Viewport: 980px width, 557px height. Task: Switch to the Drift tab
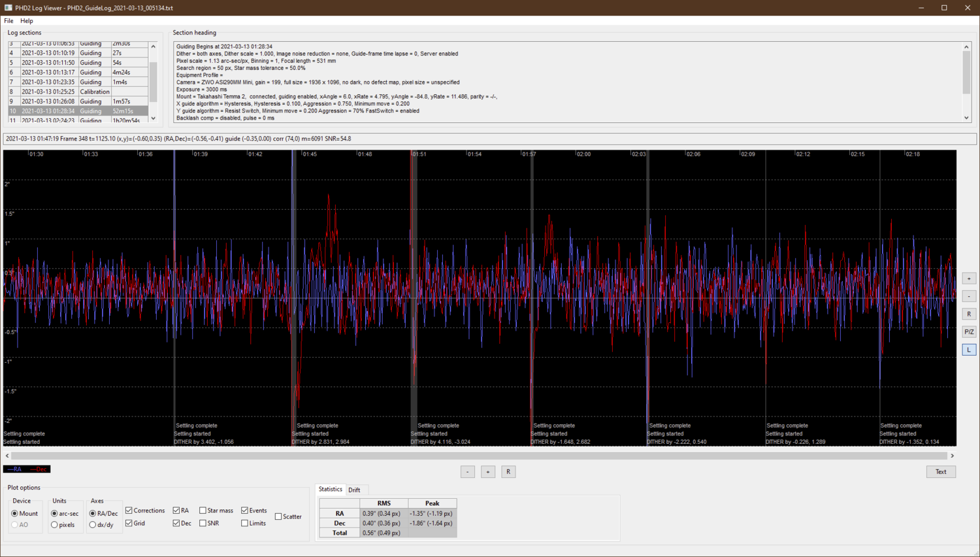click(x=354, y=490)
